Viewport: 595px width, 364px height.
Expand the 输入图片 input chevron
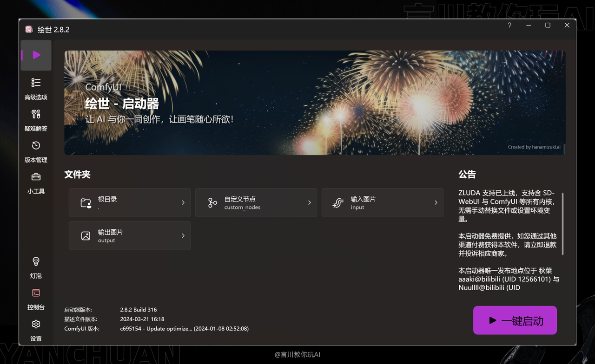(x=436, y=202)
